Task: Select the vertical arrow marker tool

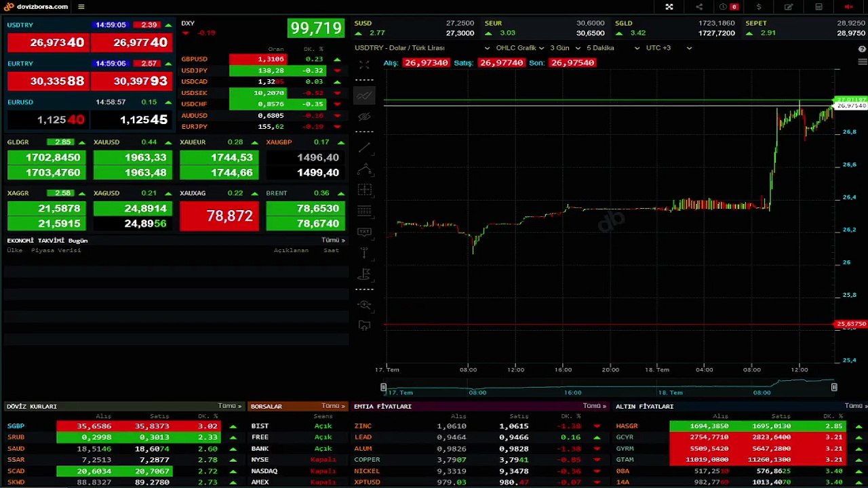Action: pyautogui.click(x=364, y=253)
